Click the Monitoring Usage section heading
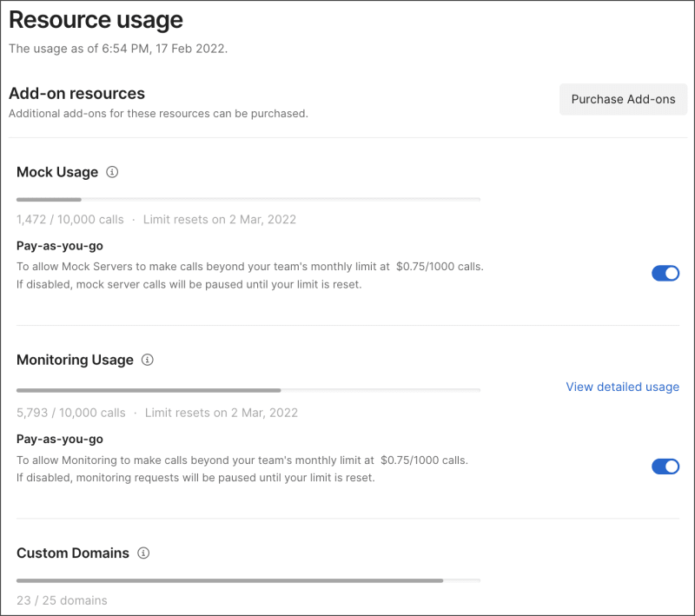Image resolution: width=695 pixels, height=616 pixels. 75,360
